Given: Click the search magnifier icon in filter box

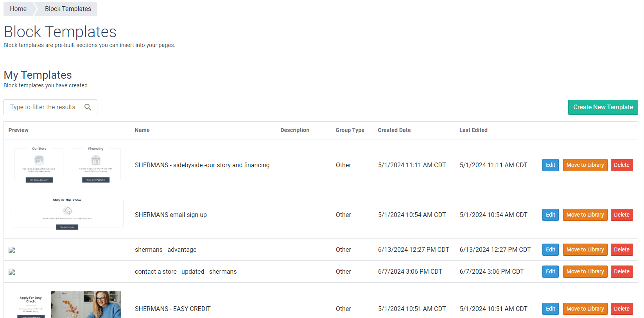Looking at the screenshot, I should click(88, 107).
